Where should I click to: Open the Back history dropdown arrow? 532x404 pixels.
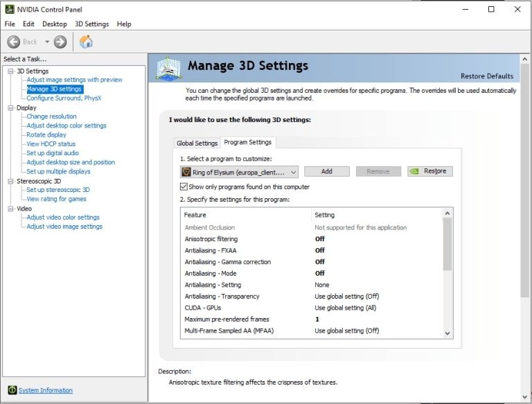47,42
